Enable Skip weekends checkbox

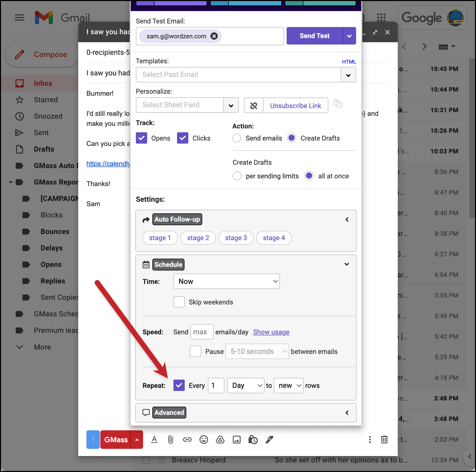[x=179, y=302]
